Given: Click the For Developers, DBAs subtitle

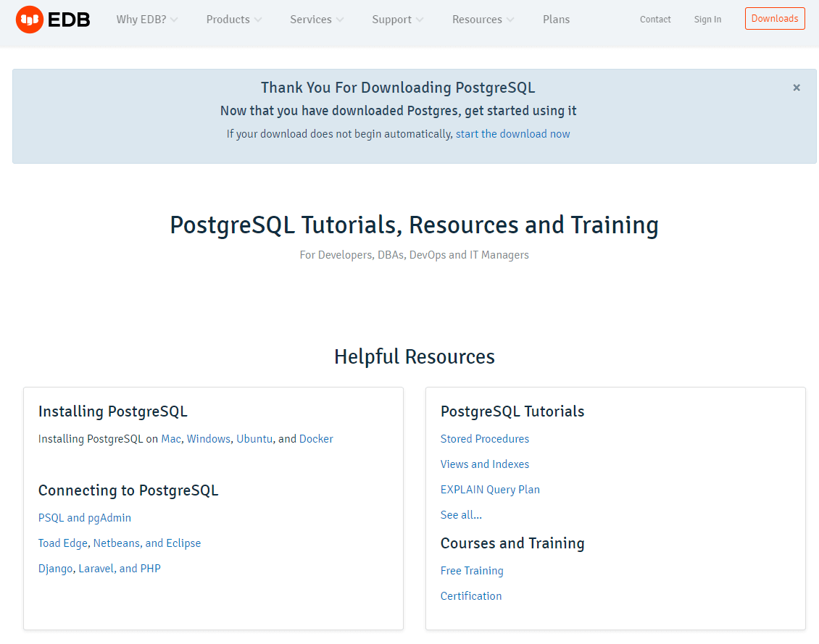Looking at the screenshot, I should click(414, 255).
